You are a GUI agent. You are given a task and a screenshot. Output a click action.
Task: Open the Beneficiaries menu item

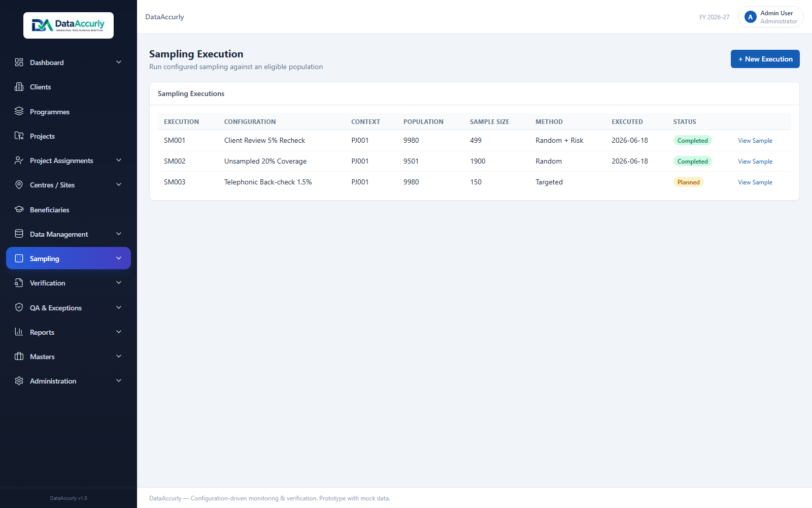tap(69, 209)
